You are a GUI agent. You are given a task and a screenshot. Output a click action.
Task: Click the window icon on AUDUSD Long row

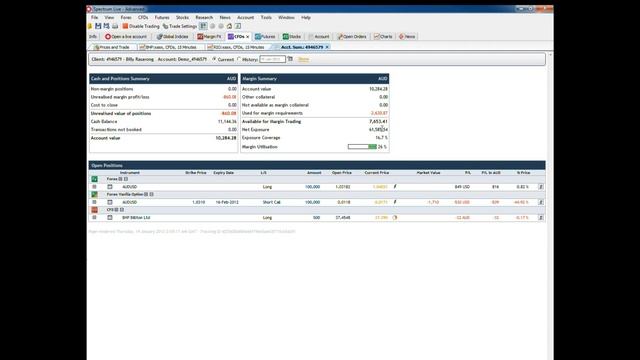[x=110, y=187]
